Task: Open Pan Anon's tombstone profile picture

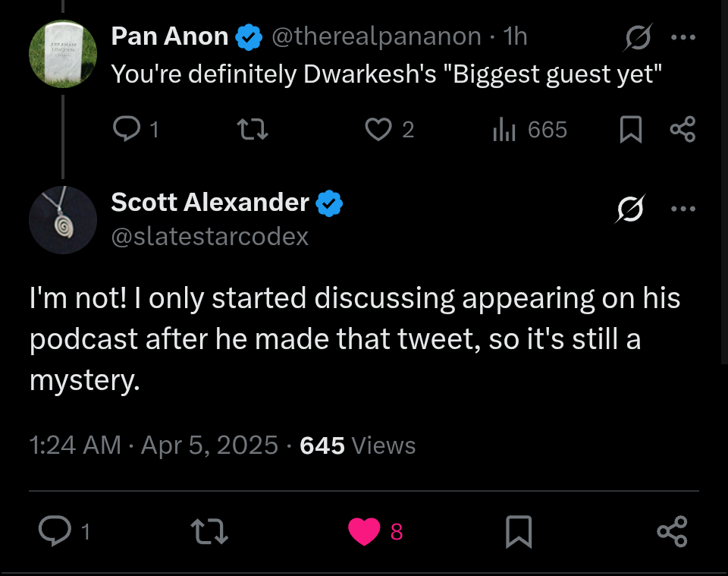Action: tap(63, 54)
